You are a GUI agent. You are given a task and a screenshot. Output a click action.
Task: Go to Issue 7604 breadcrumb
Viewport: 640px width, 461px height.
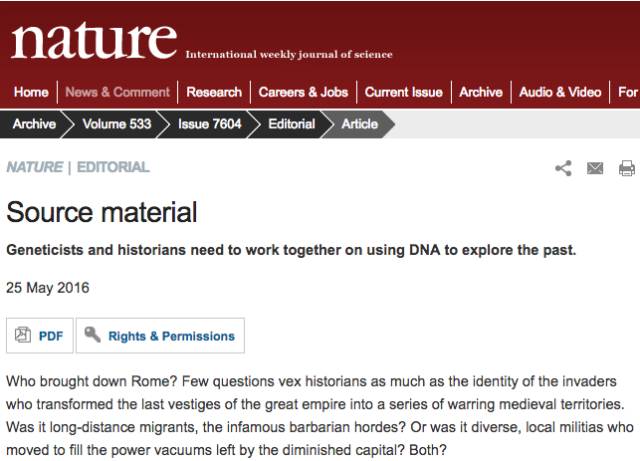(x=209, y=124)
